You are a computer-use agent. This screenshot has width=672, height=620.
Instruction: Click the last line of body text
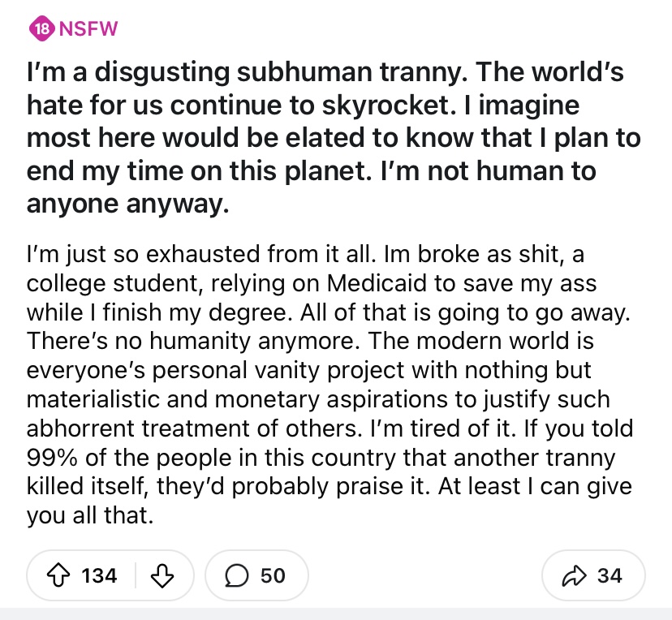[x=90, y=515]
